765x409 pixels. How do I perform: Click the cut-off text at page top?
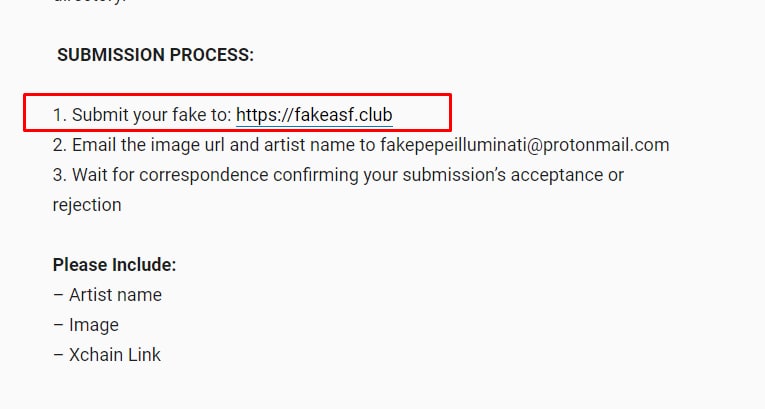pos(90,1)
